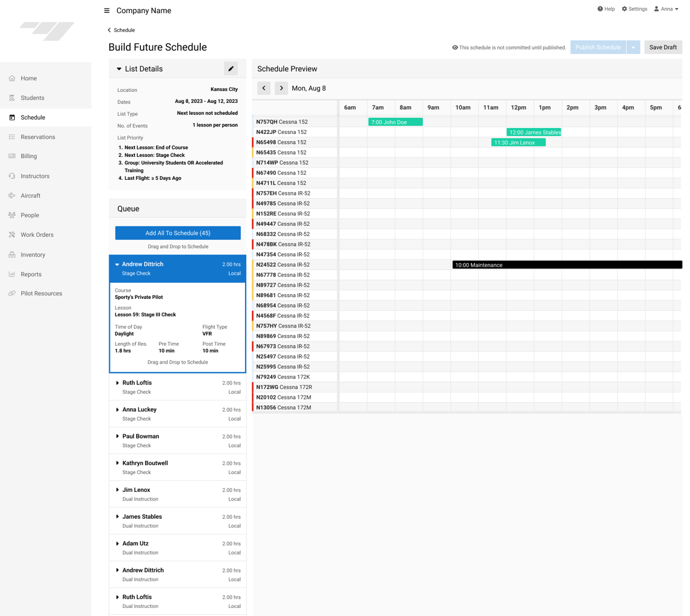Image resolution: width=690 pixels, height=616 pixels.
Task: Collapse the List Details panel
Action: [x=118, y=68]
